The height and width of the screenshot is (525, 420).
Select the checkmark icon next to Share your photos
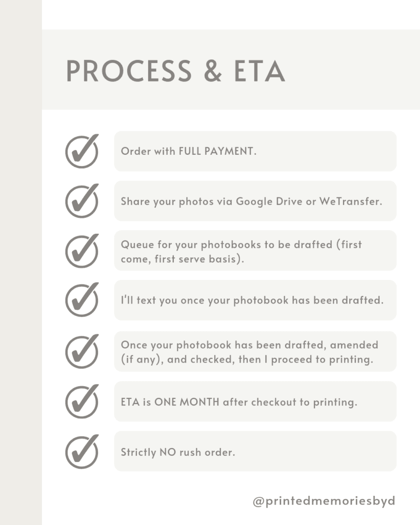click(82, 201)
